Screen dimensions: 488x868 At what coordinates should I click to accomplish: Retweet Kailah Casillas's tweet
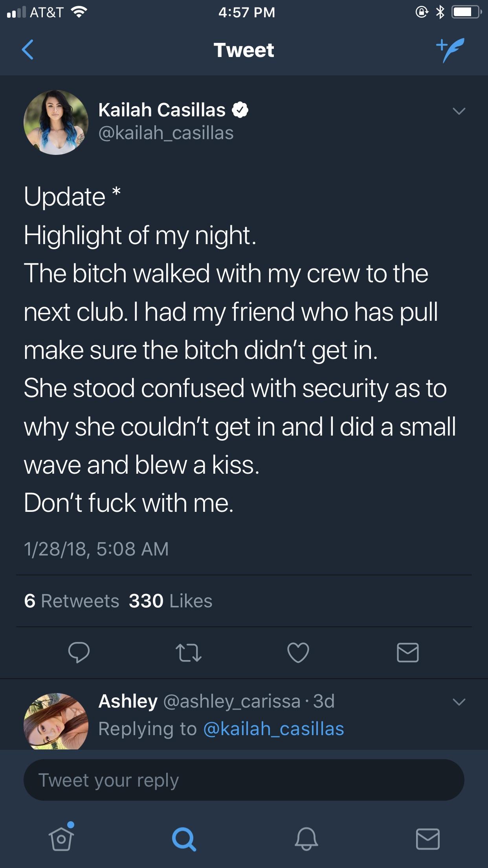pyautogui.click(x=189, y=653)
